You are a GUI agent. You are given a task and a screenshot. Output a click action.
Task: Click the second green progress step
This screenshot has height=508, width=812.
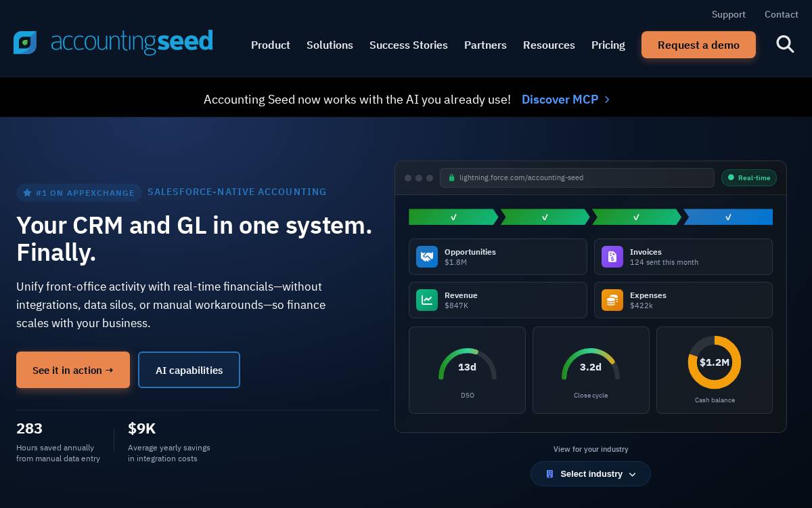tap(545, 217)
